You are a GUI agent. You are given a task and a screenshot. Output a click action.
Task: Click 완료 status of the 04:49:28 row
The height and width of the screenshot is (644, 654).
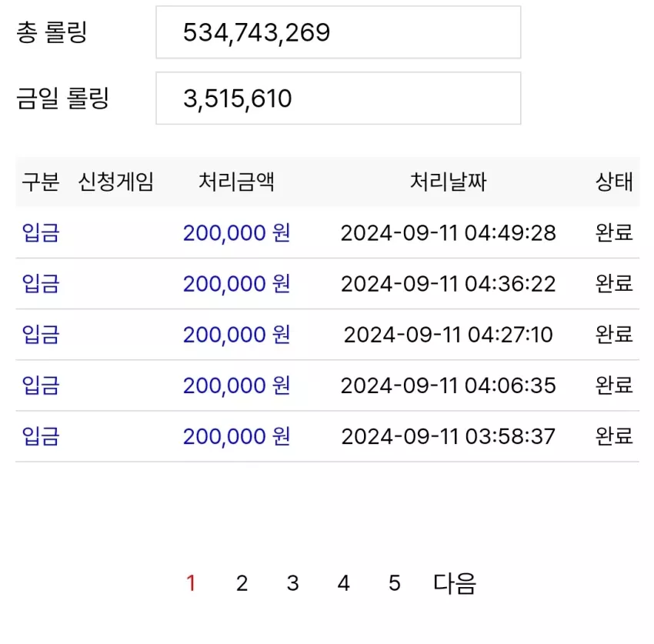coord(615,232)
